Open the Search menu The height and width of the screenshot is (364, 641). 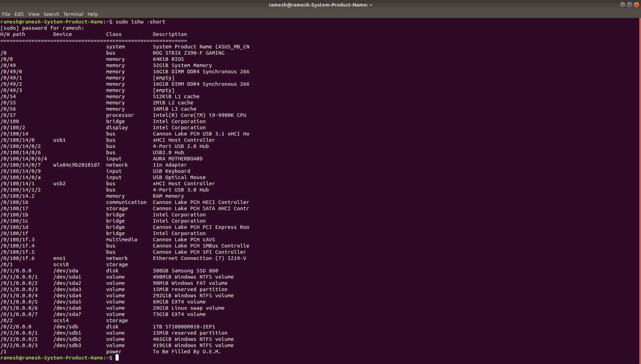point(51,14)
